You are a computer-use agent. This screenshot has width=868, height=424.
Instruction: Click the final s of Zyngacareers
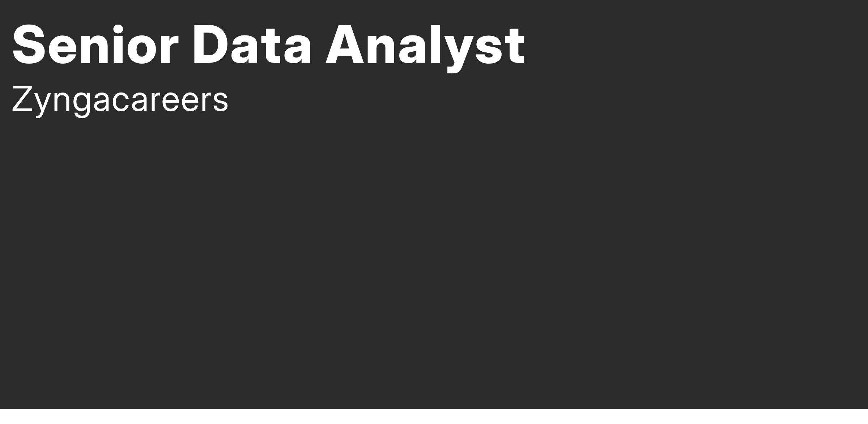click(221, 101)
